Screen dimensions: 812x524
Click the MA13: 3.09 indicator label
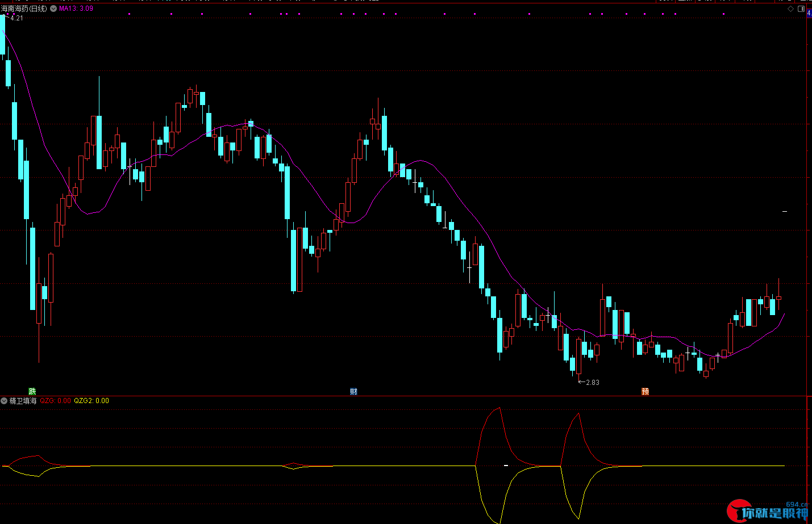pyautogui.click(x=76, y=9)
